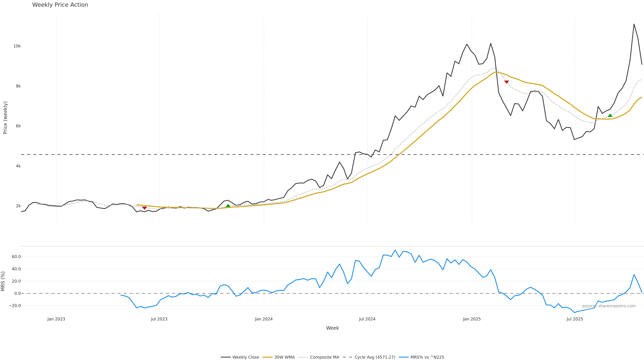Click the gold 30W WMA legend swatch
Screen dimensions: 644x362
click(x=267, y=357)
